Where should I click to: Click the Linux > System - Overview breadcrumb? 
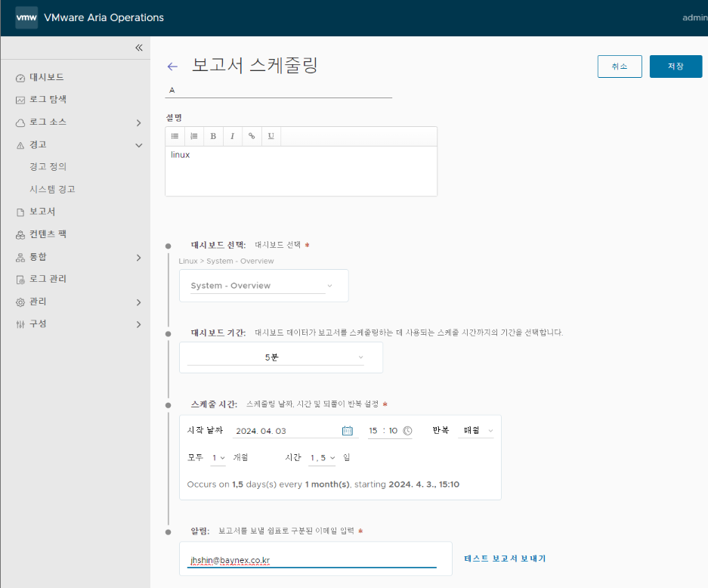[226, 261]
